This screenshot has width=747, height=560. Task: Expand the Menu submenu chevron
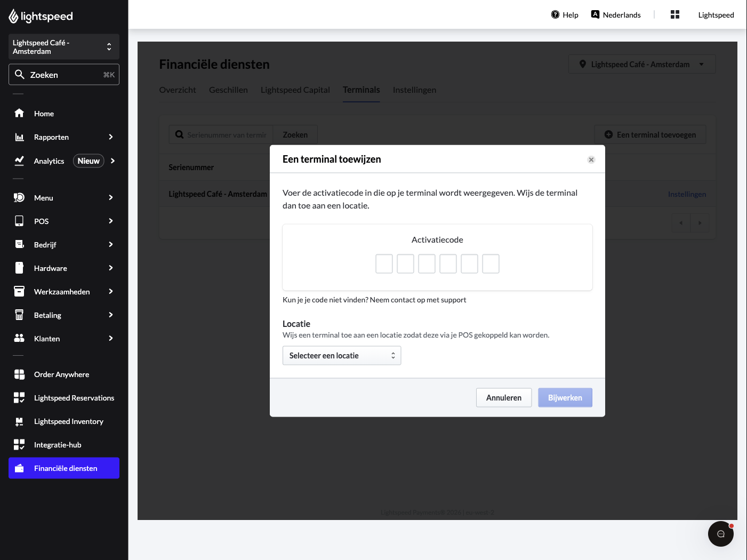111,197
